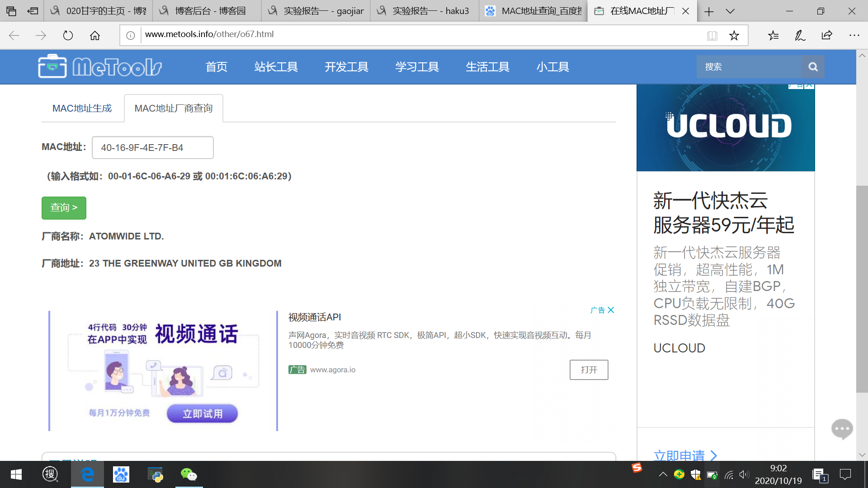This screenshot has width=868, height=488.
Task: Click the 打开 button in the Agora ad
Action: pos(589,370)
